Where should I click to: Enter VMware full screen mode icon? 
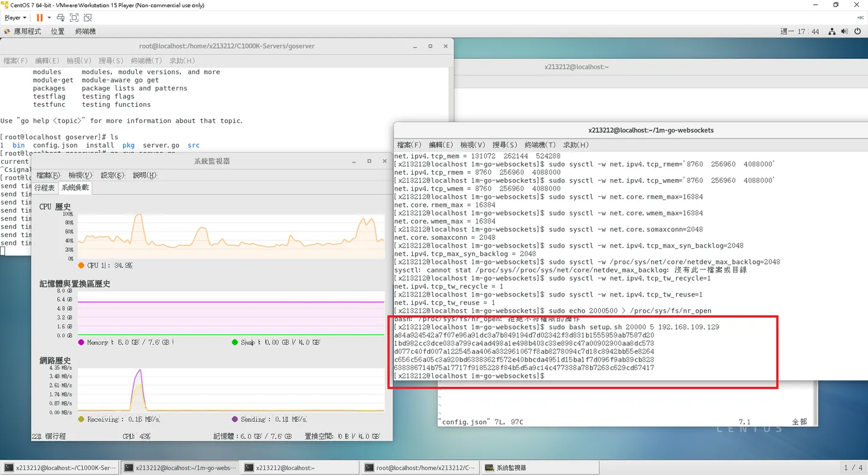click(74, 17)
